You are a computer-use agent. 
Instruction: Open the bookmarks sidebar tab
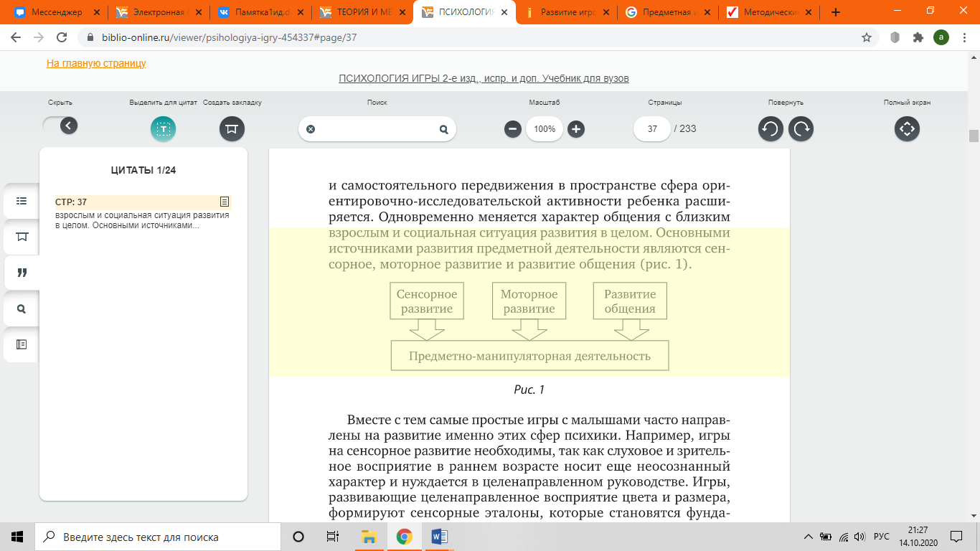click(22, 237)
